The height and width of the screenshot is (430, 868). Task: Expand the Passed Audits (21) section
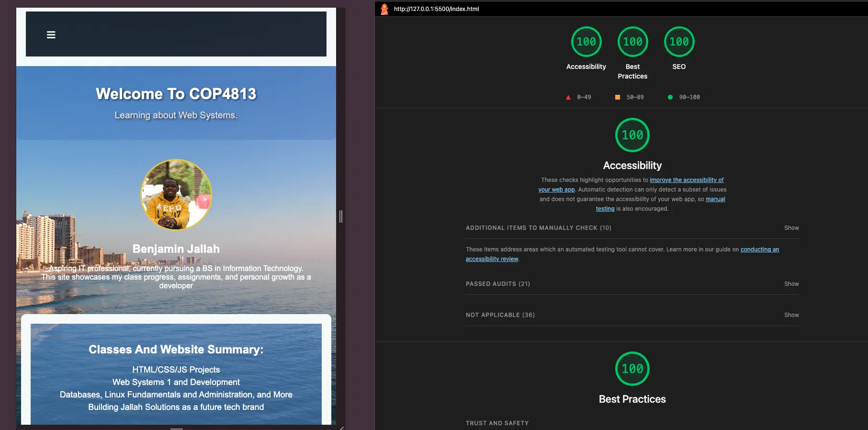point(498,284)
